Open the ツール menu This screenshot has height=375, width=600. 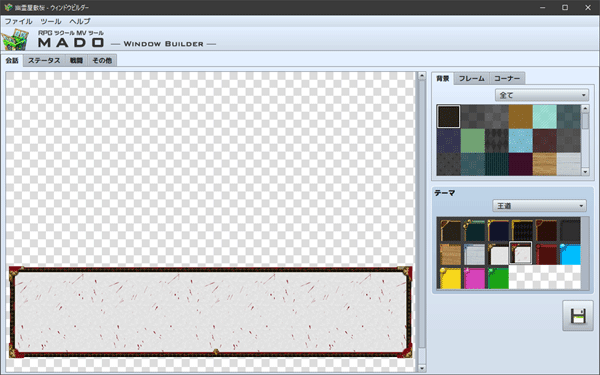(x=51, y=21)
